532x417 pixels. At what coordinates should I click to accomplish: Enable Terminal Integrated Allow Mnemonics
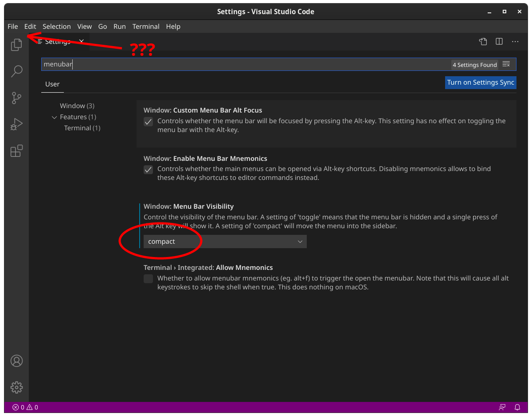[148, 278]
